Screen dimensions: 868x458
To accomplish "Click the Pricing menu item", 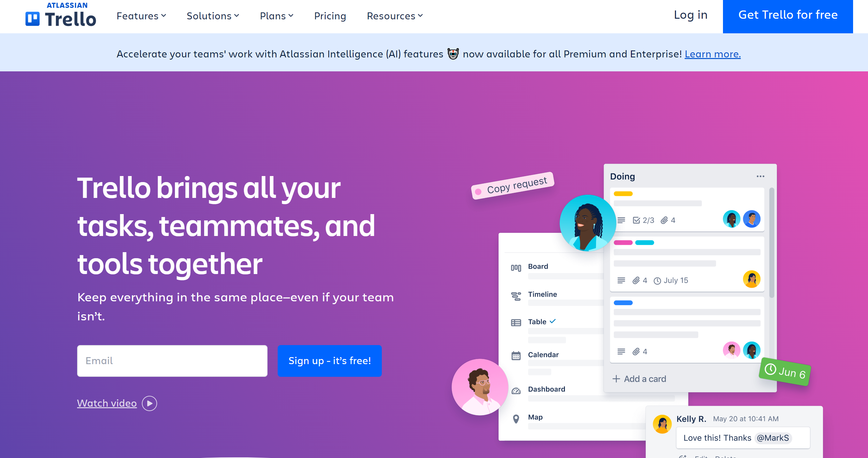I will tap(330, 16).
